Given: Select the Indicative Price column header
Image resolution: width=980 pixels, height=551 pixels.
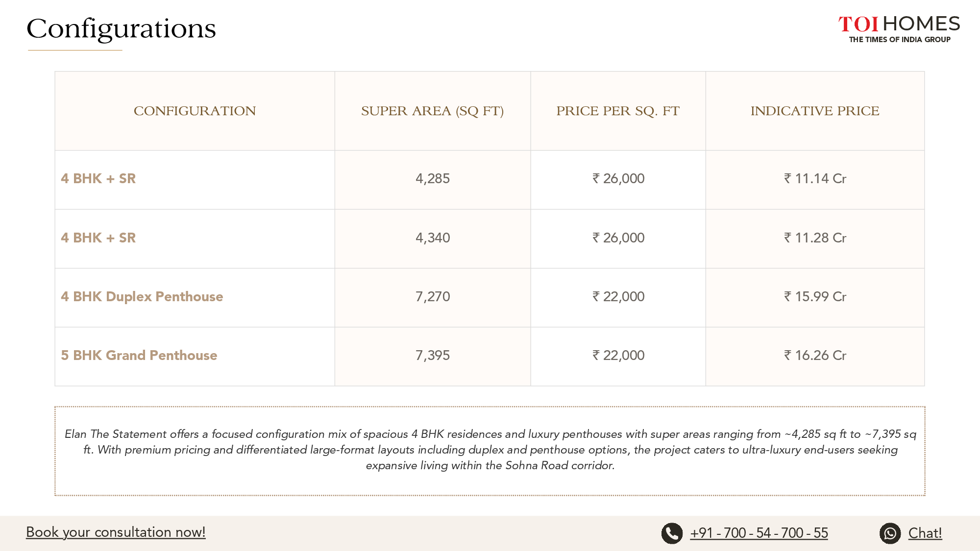Looking at the screenshot, I should pos(815,111).
